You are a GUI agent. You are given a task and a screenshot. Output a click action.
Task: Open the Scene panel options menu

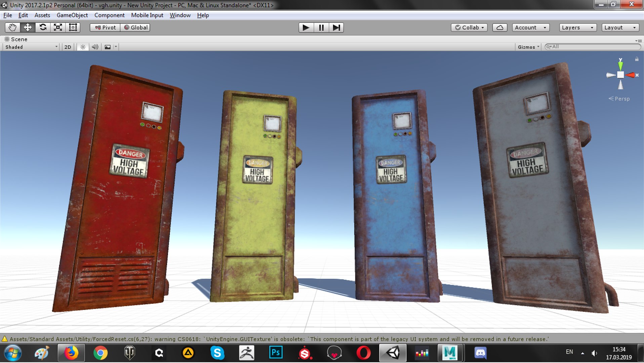638,41
